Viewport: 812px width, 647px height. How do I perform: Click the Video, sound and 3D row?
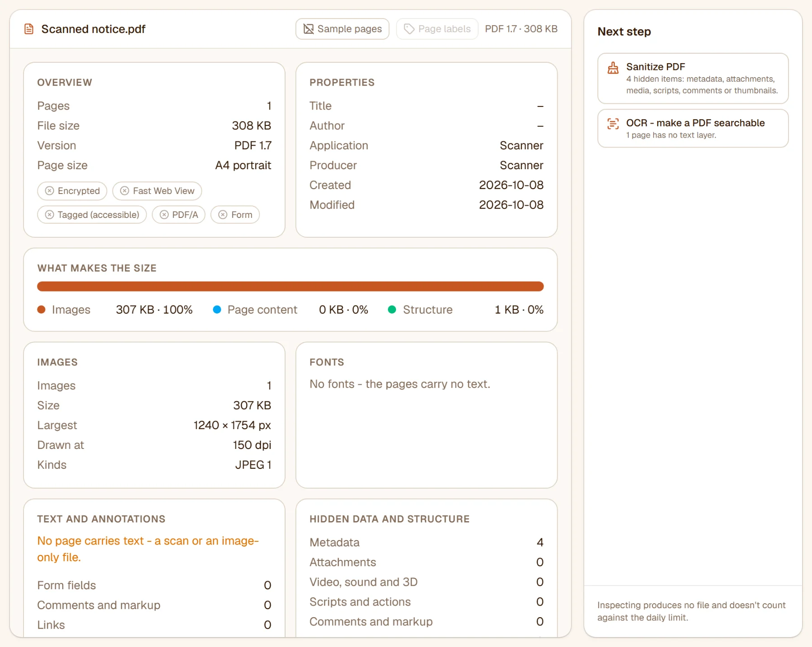coord(426,582)
